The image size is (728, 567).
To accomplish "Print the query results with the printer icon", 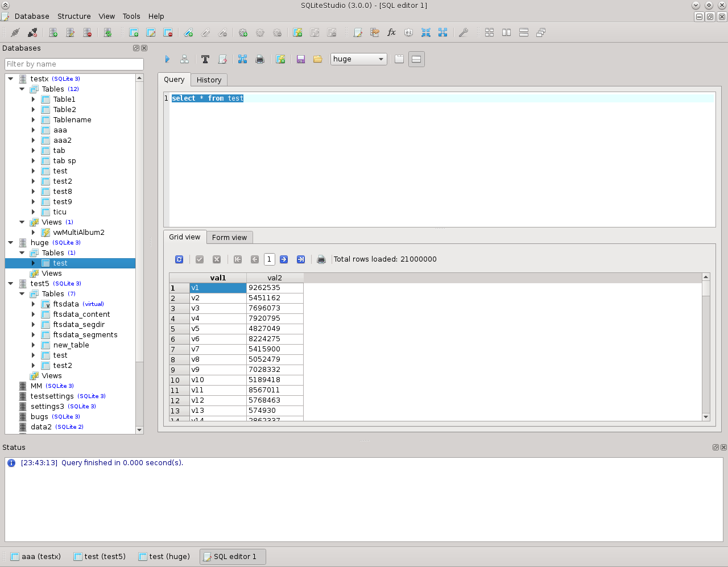I will point(321,259).
